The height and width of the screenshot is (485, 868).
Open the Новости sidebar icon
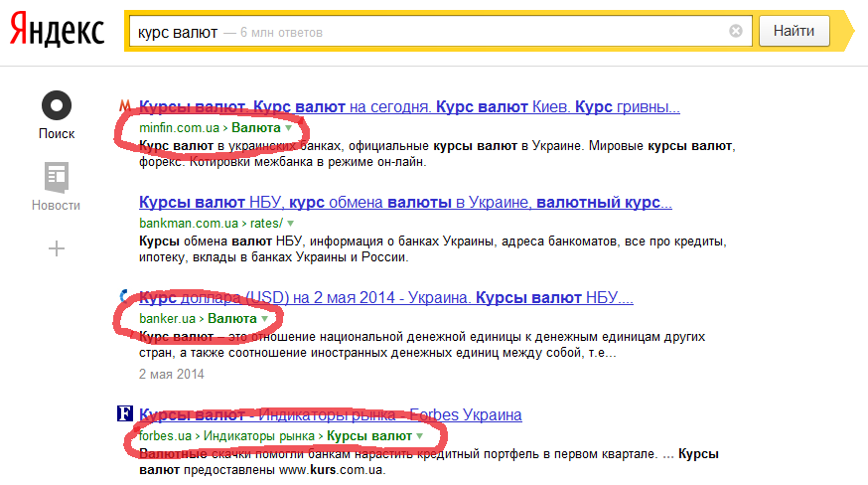coord(57,179)
